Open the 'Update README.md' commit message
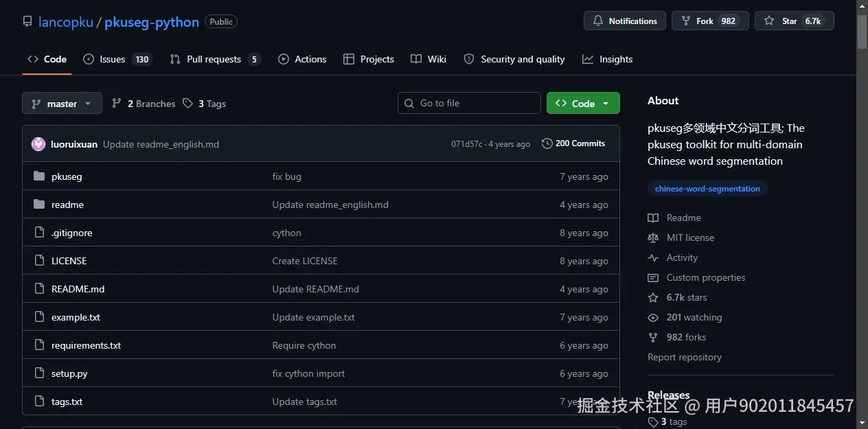 [x=315, y=289]
